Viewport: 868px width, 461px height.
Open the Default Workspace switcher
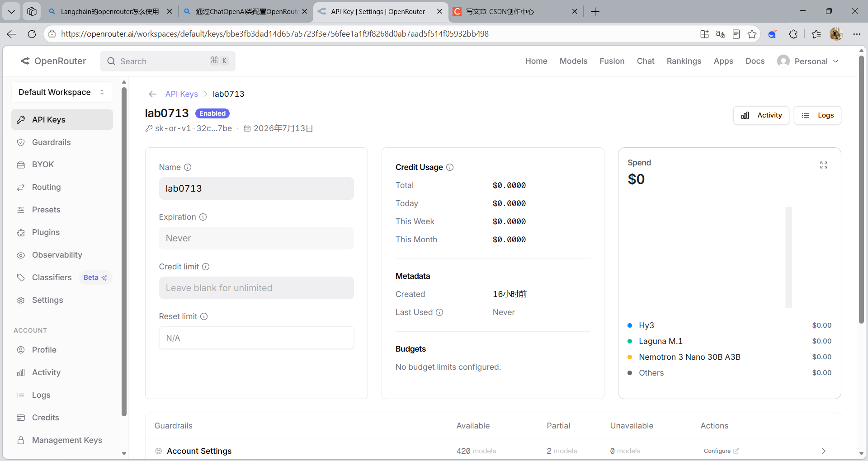pos(62,92)
